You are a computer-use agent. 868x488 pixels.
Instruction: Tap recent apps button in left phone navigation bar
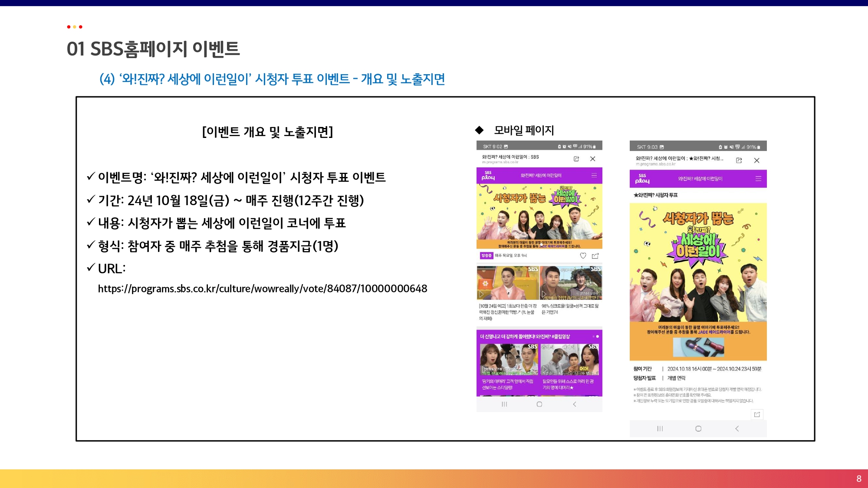point(504,404)
